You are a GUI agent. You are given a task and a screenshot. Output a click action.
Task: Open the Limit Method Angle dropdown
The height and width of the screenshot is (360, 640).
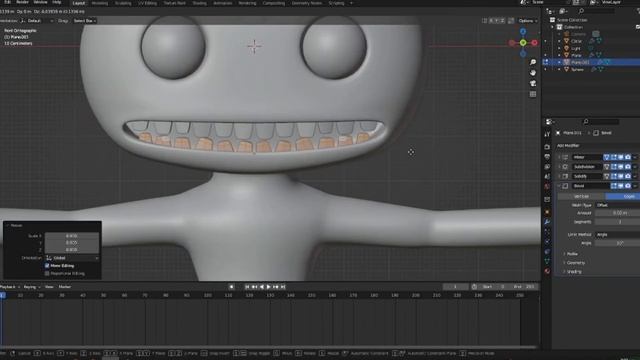coord(617,235)
